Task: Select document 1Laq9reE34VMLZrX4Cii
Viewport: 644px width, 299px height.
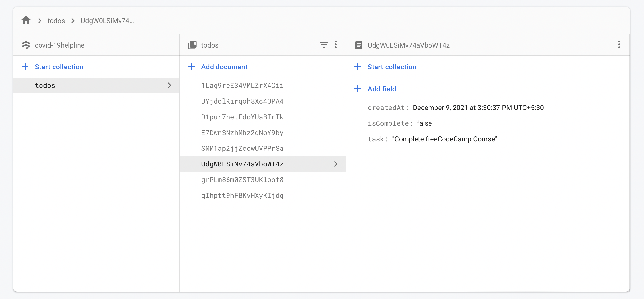Action: coord(242,85)
